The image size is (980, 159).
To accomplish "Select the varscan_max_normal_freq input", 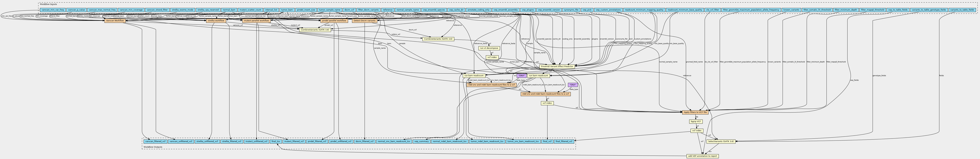I will (102, 10).
